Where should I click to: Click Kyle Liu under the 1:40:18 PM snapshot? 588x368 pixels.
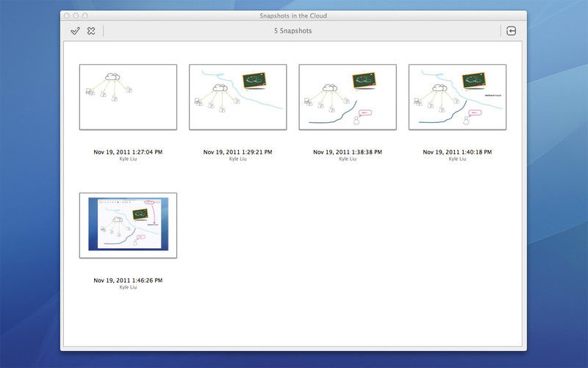(x=457, y=159)
